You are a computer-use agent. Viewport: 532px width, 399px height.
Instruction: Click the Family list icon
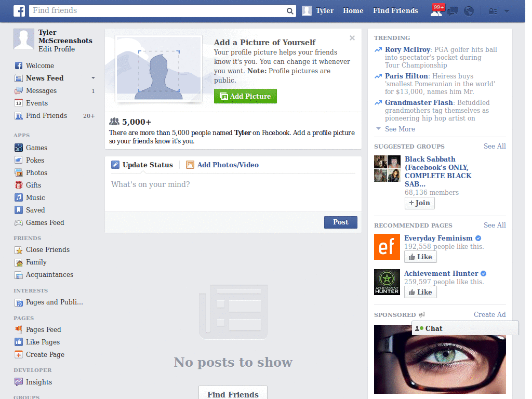[19, 262]
